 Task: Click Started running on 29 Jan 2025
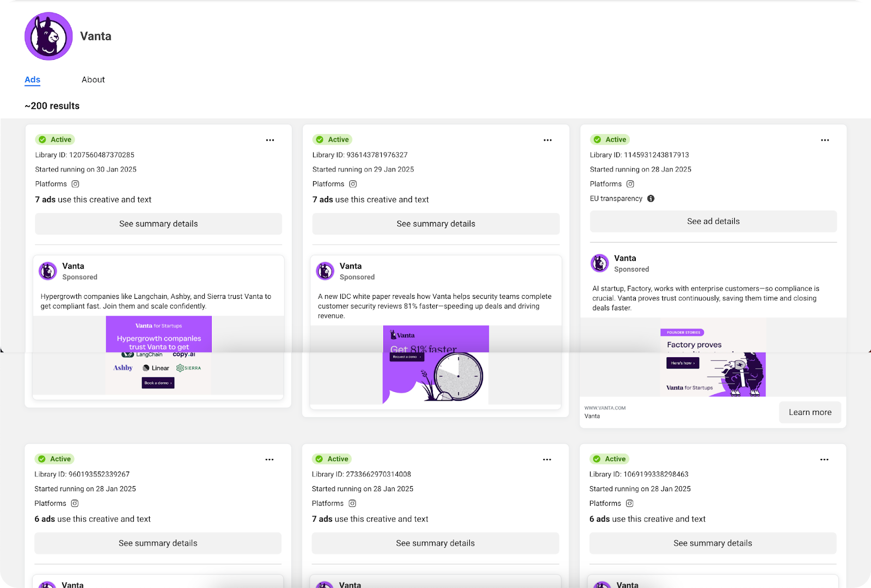[x=363, y=170]
